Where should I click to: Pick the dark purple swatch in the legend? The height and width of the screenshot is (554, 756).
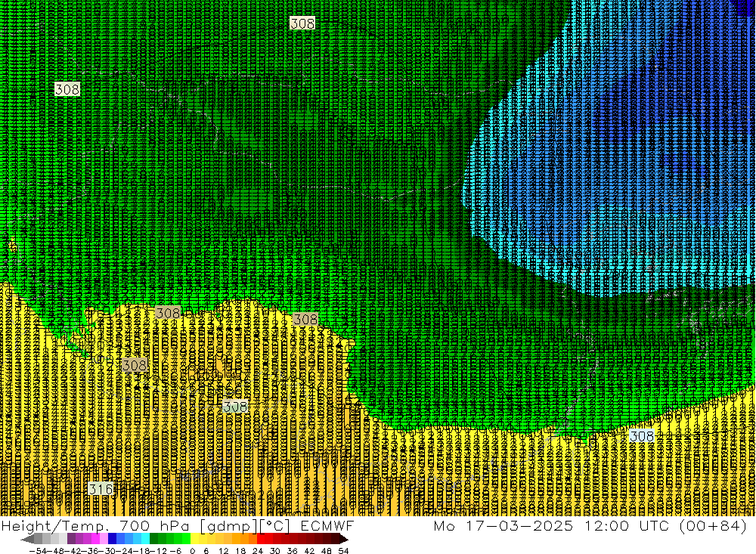[71, 540]
